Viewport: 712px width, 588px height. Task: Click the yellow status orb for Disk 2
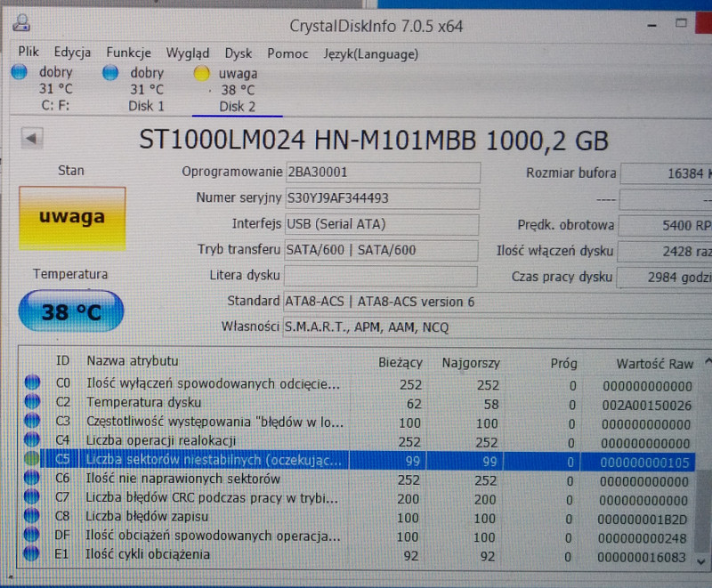201,73
